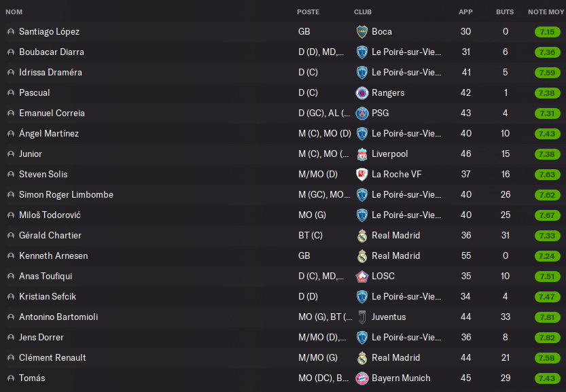The width and height of the screenshot is (566, 392).
Task: Open Antonino Bartomioli's player profile
Action: [60, 317]
